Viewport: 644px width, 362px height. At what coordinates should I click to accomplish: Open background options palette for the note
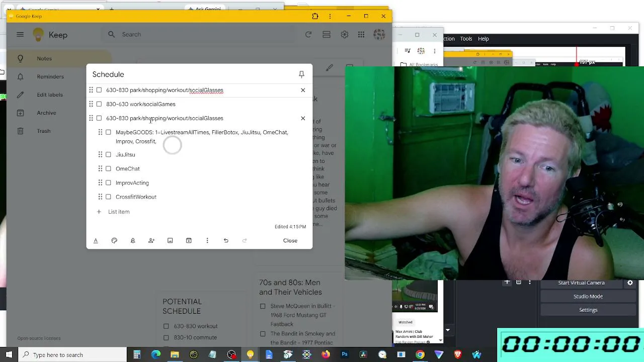coord(114,241)
